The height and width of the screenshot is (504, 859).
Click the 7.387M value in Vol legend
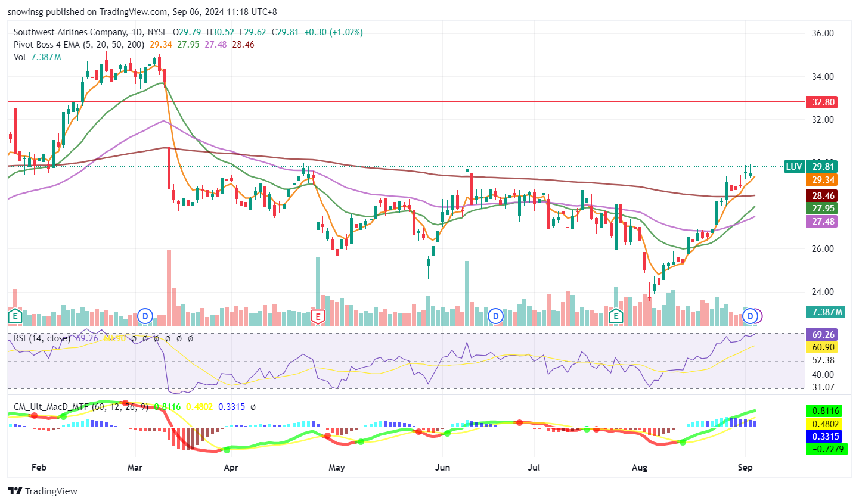coord(46,57)
